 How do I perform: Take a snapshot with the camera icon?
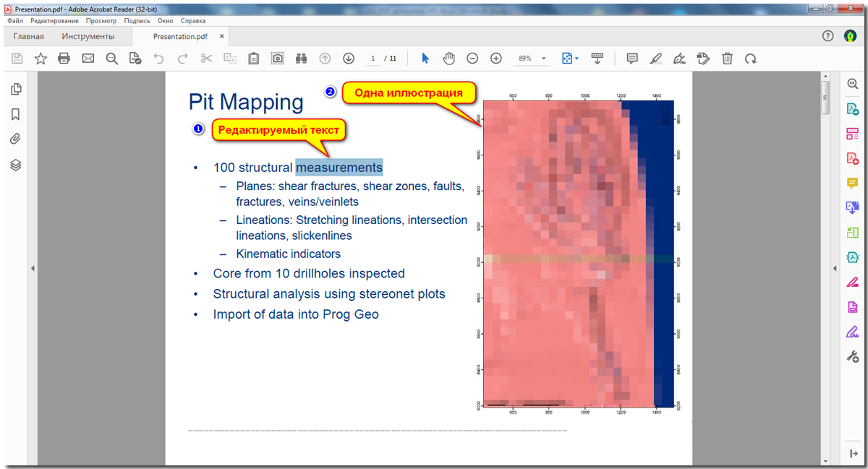point(277,59)
